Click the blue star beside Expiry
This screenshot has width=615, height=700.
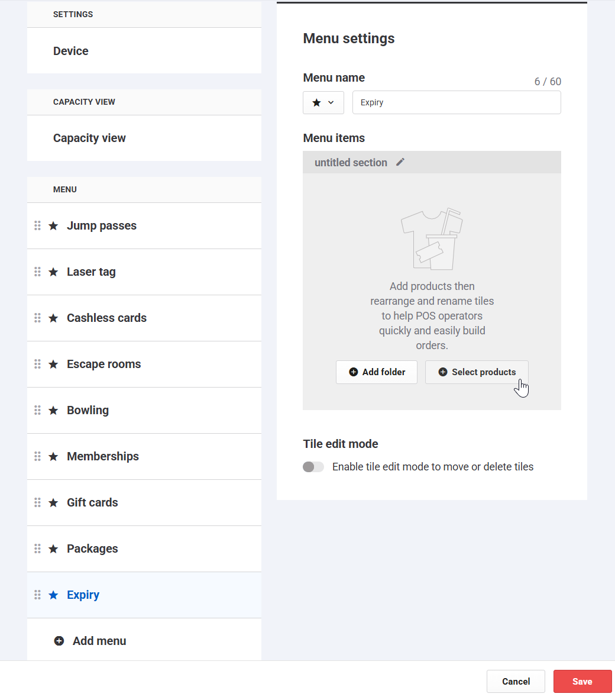pyautogui.click(x=53, y=595)
